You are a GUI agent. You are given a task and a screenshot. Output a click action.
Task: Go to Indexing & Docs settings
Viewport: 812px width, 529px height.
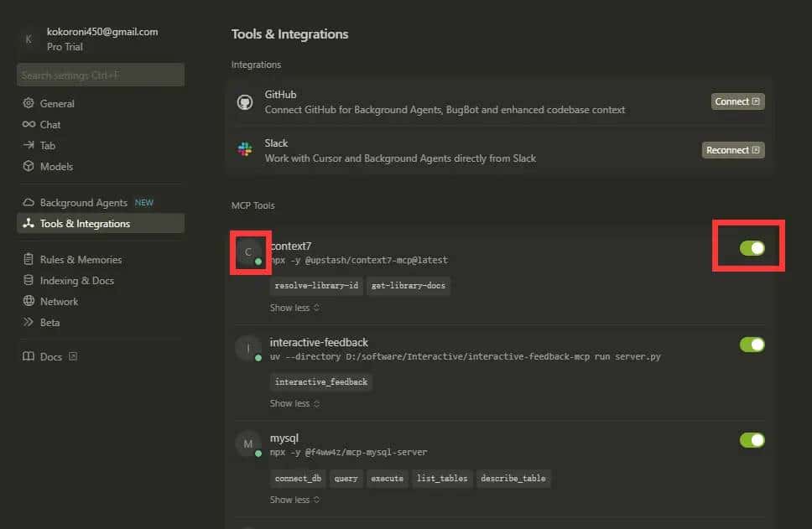pos(76,281)
